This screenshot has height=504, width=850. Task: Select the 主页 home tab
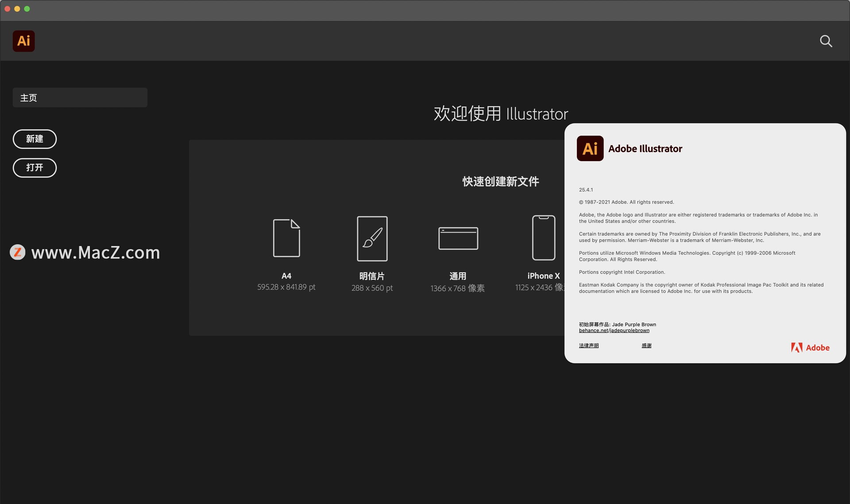pos(80,97)
